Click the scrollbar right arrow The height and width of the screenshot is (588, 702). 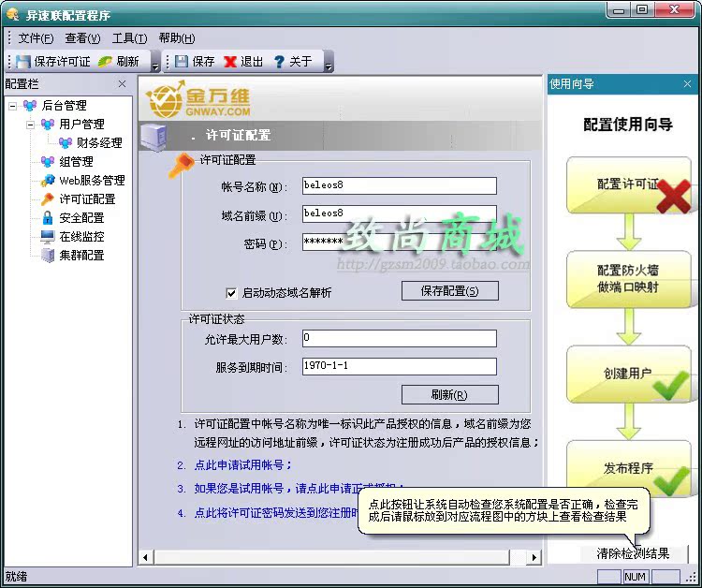534,557
